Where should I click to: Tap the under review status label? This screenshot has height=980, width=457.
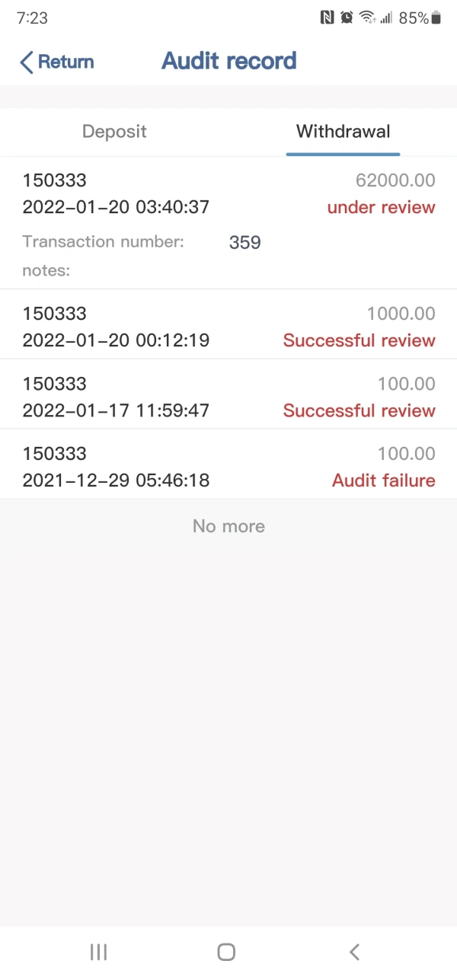[381, 207]
